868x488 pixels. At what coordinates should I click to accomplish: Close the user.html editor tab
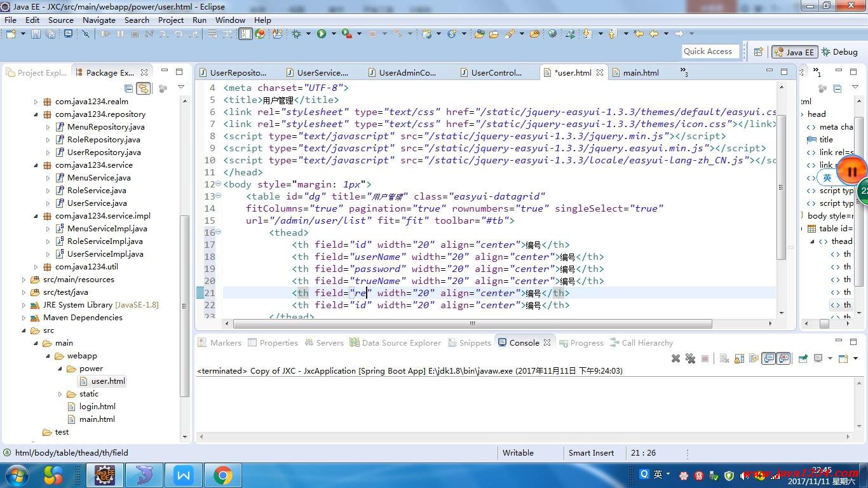pyautogui.click(x=599, y=72)
